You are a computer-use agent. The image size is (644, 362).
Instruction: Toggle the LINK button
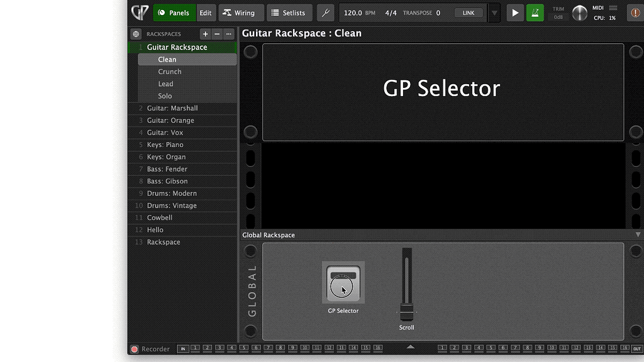point(469,12)
